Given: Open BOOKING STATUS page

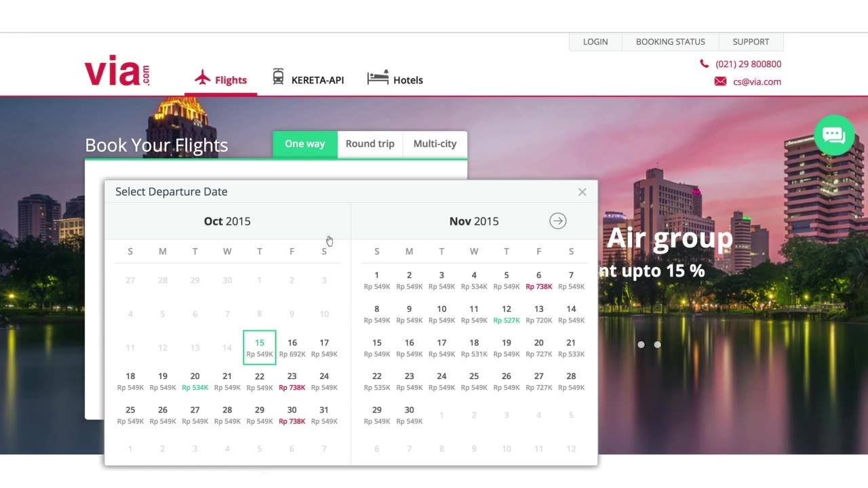Looking at the screenshot, I should (671, 41).
